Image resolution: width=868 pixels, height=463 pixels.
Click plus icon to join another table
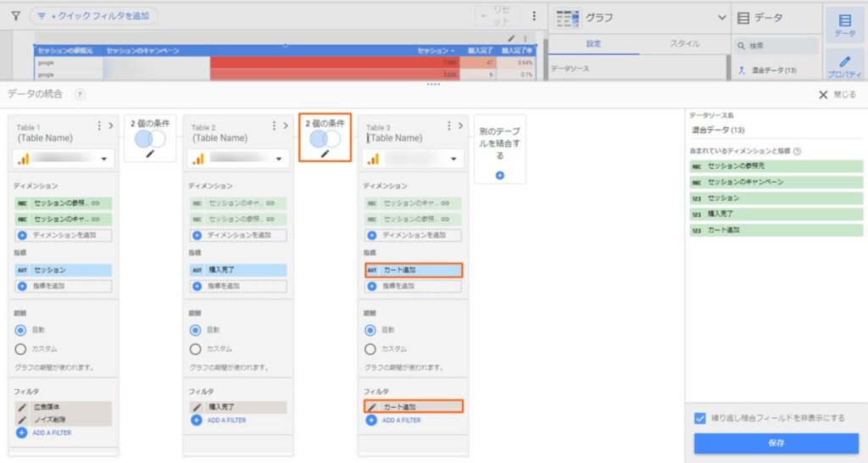coord(499,176)
